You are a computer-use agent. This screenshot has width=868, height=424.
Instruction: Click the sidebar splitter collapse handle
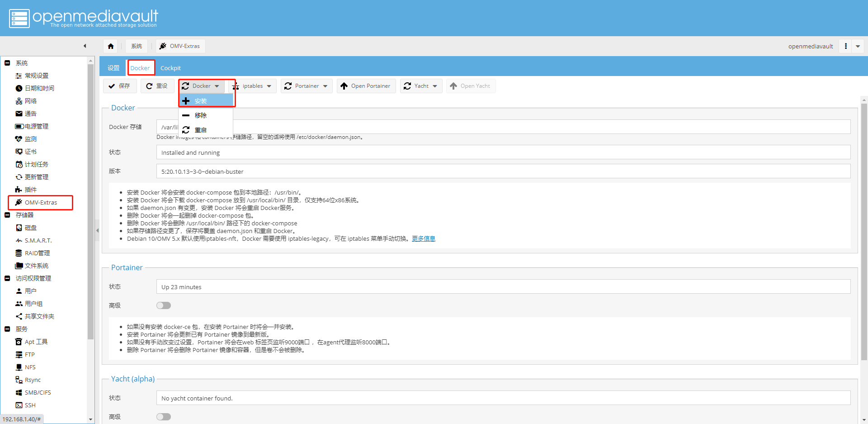pyautogui.click(x=97, y=230)
